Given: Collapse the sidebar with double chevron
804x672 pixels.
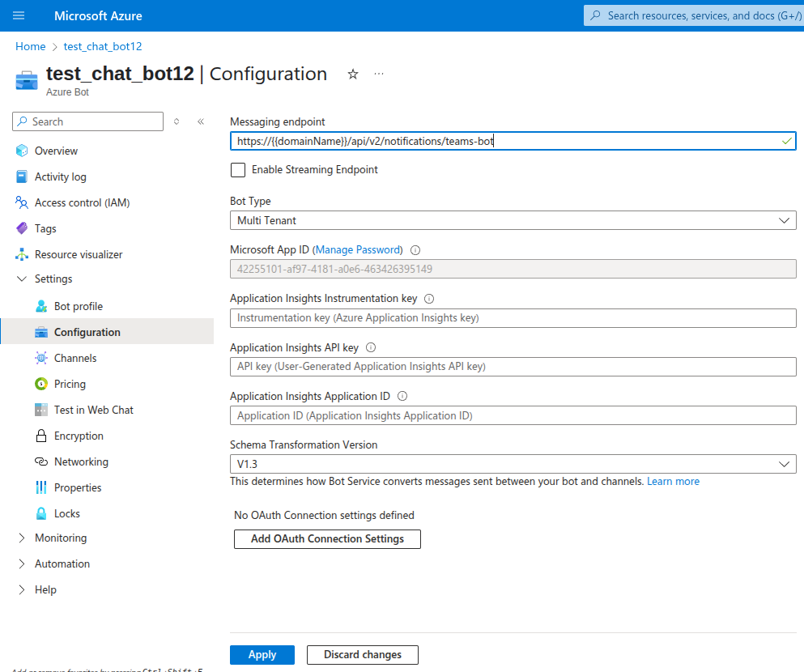Looking at the screenshot, I should coord(201,121).
